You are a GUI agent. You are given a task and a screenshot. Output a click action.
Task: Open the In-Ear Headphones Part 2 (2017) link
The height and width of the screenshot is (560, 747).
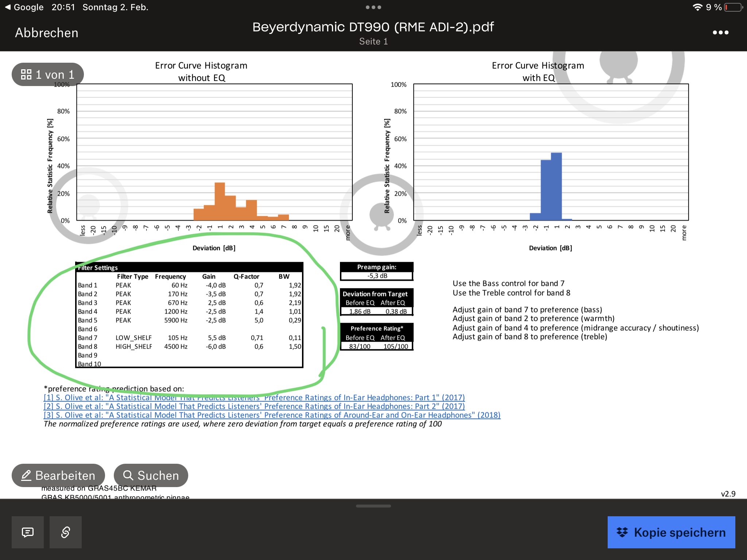pyautogui.click(x=254, y=406)
